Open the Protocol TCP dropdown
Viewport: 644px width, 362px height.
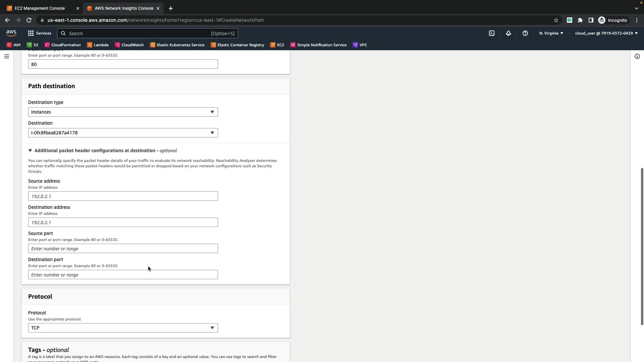[x=123, y=328]
